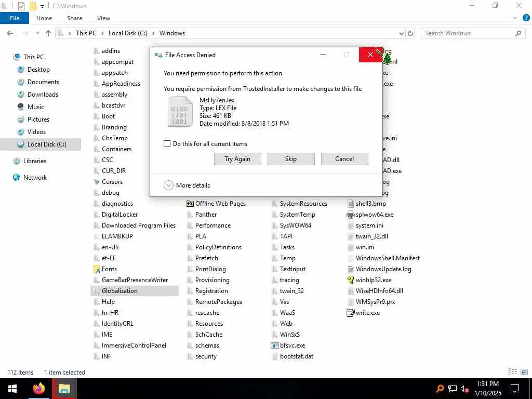Image resolution: width=532 pixels, height=399 pixels.
Task: Select This PC in navigation pane
Action: pos(34,57)
